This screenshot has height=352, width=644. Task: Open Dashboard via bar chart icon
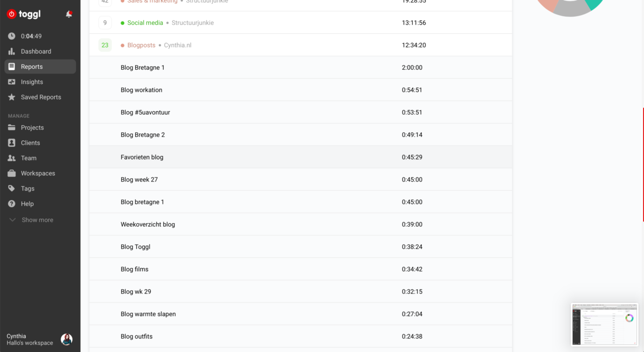[12, 52]
